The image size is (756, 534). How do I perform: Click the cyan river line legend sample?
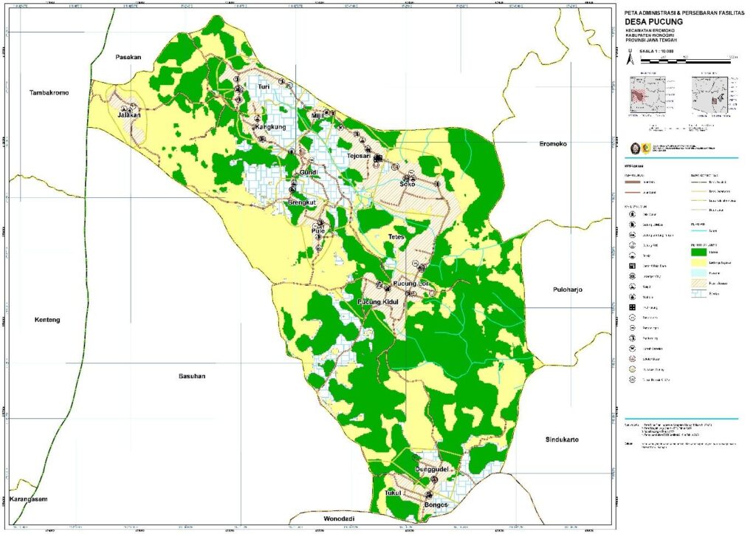coord(699,231)
